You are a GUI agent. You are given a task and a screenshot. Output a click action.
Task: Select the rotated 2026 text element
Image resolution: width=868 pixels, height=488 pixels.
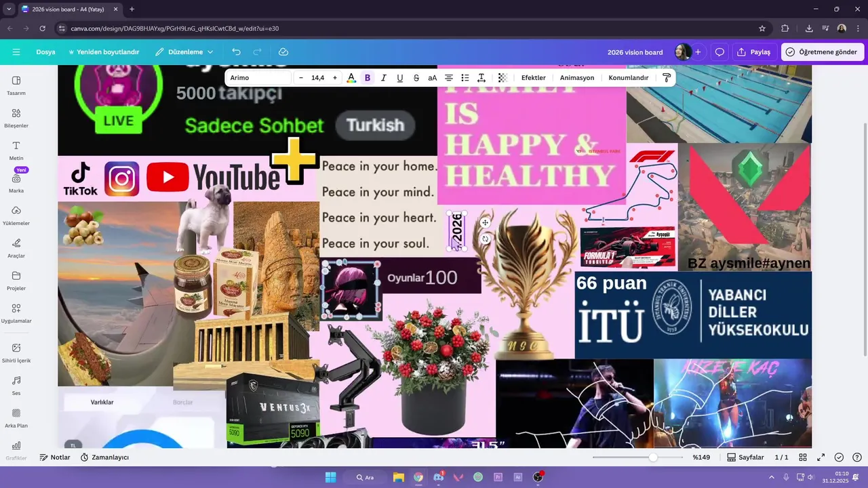coord(457,230)
